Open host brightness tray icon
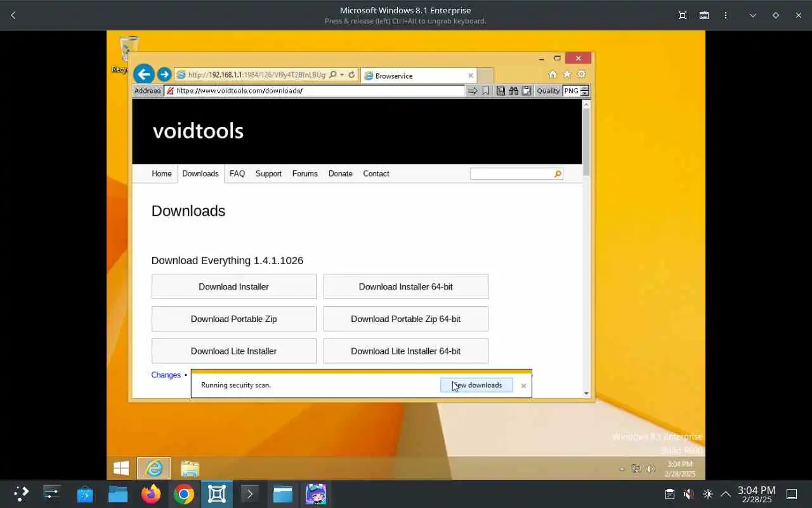 tap(708, 494)
